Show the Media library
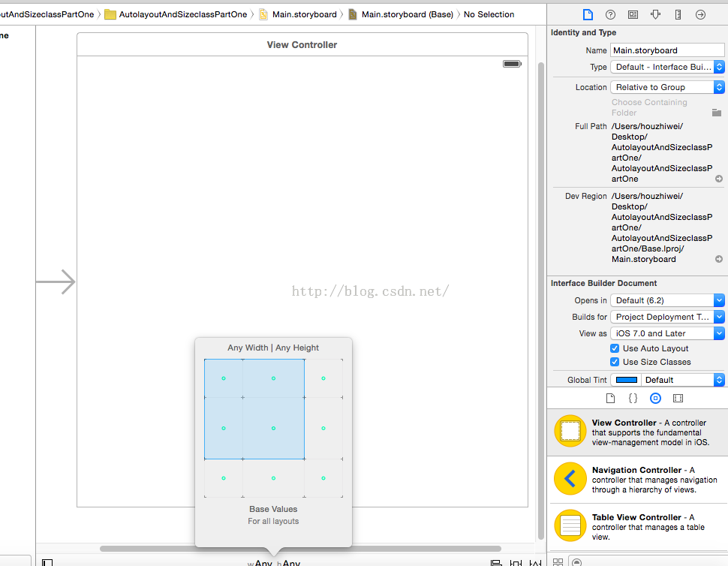 coord(678,399)
